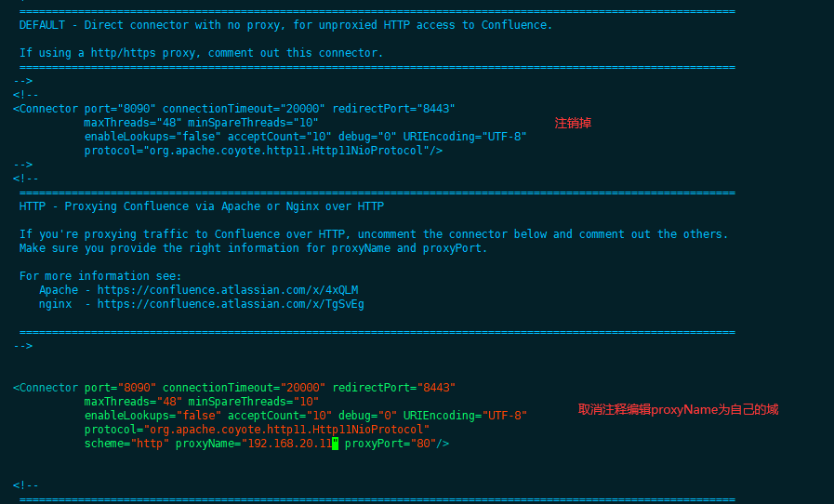
Task: Open the nginx documentation URL
Action: 231,304
